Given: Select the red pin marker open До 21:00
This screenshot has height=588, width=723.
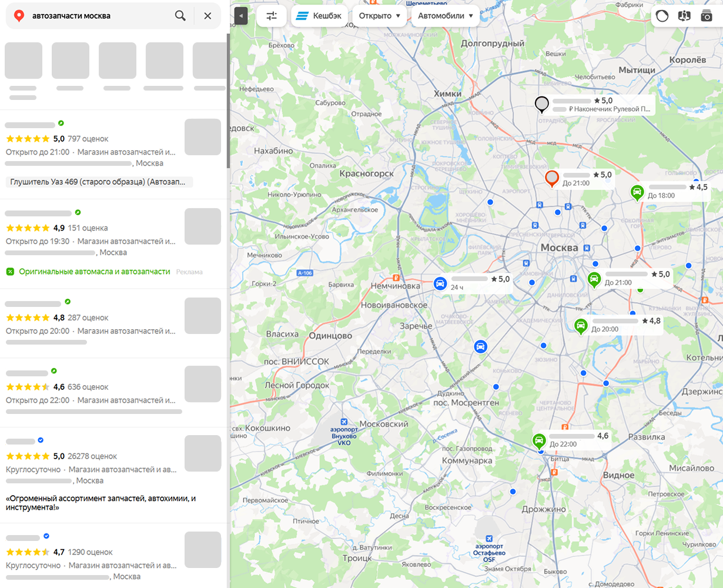Looking at the screenshot, I should pos(551,178).
